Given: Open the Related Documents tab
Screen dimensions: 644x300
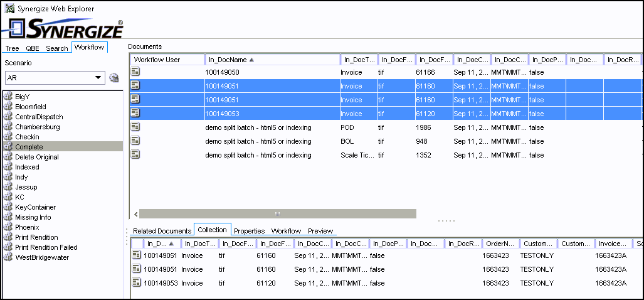Looking at the screenshot, I should [162, 231].
